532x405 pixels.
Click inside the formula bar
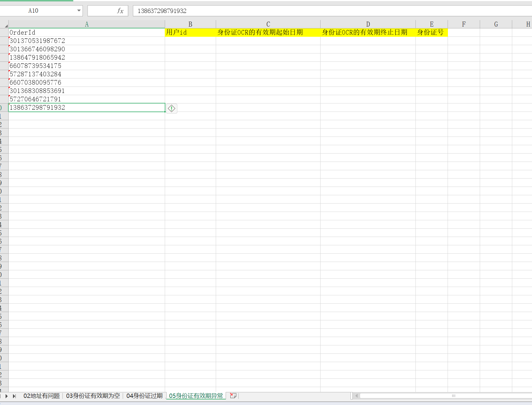pyautogui.click(x=216, y=11)
